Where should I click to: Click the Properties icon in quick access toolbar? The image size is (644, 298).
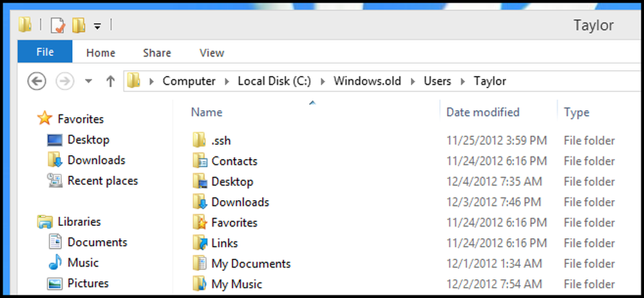coord(57,26)
